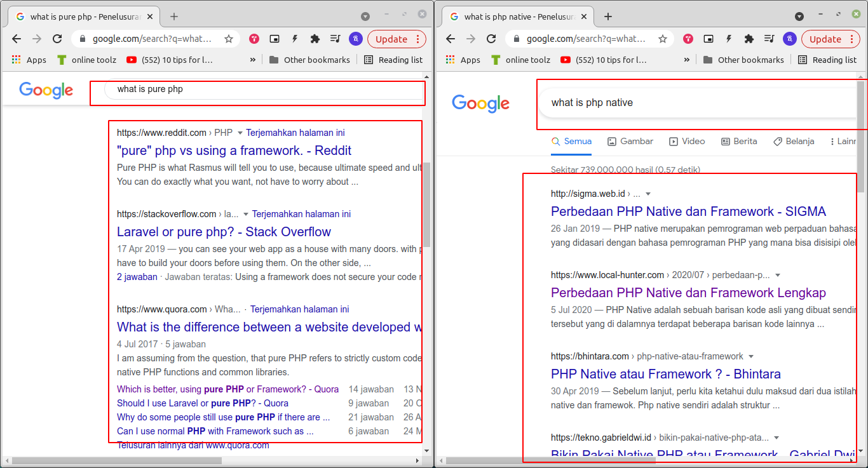
Task: Click the left window vertical scrollbar thumb
Action: pyautogui.click(x=428, y=204)
